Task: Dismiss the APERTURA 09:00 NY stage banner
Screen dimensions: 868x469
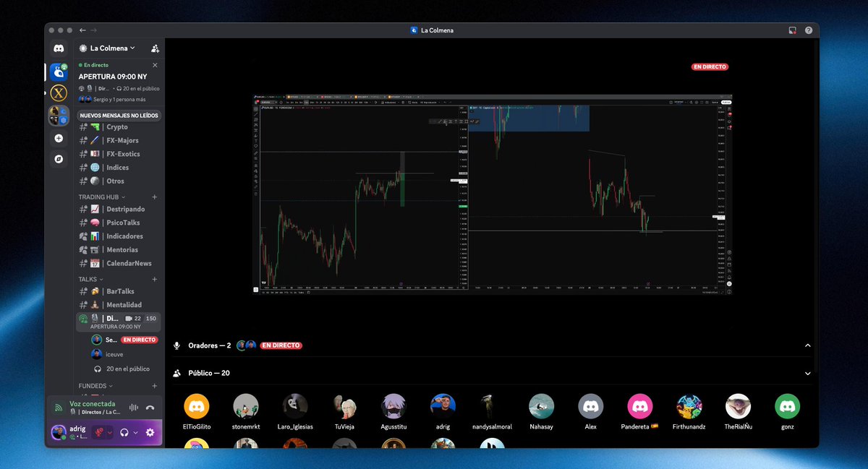Action: (x=155, y=65)
